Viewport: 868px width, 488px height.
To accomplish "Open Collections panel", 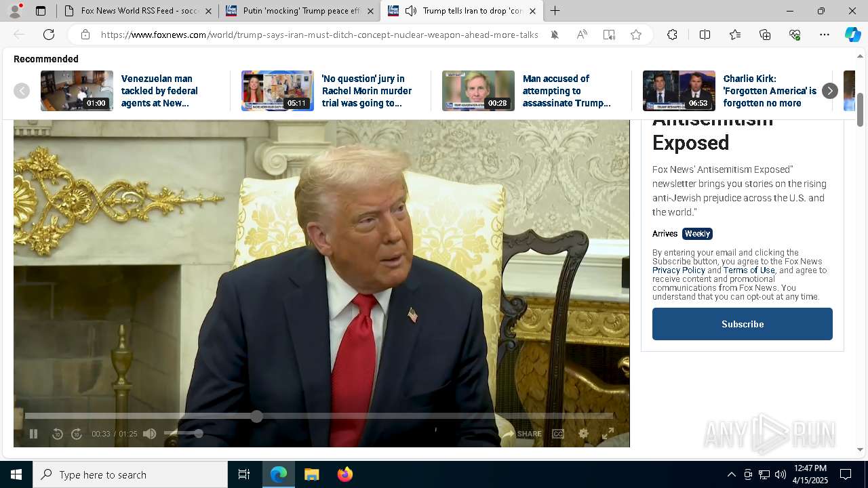I will pyautogui.click(x=765, y=35).
